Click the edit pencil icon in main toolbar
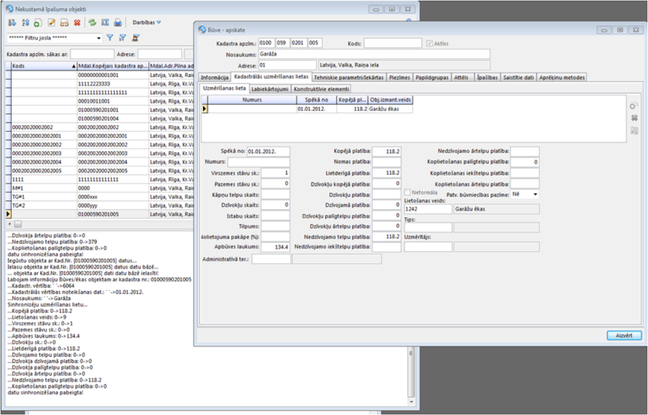648x415 pixels. tap(52, 23)
